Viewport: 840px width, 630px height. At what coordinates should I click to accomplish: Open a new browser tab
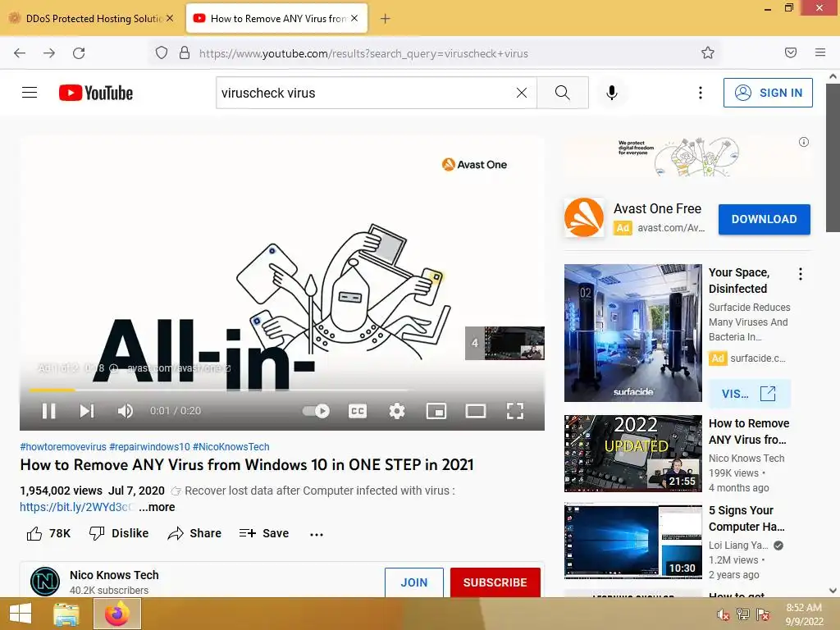[x=386, y=19]
